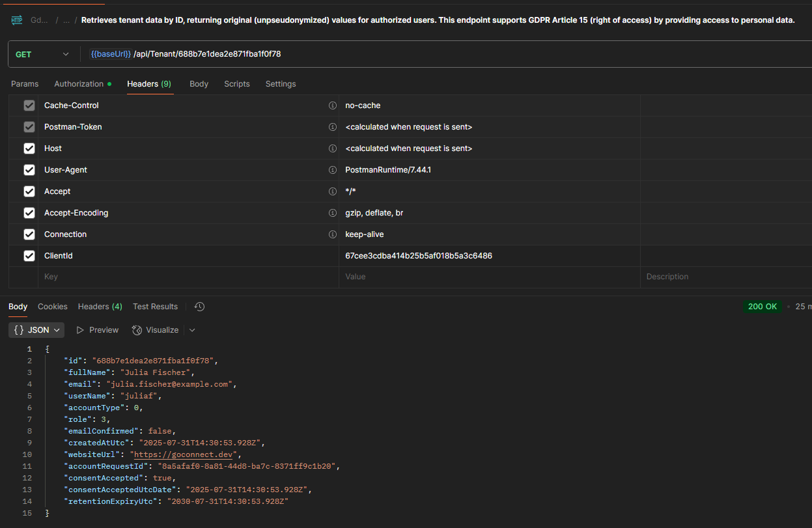This screenshot has width=812, height=528.
Task: Click the HTTP request type icon
Action: pos(17,20)
